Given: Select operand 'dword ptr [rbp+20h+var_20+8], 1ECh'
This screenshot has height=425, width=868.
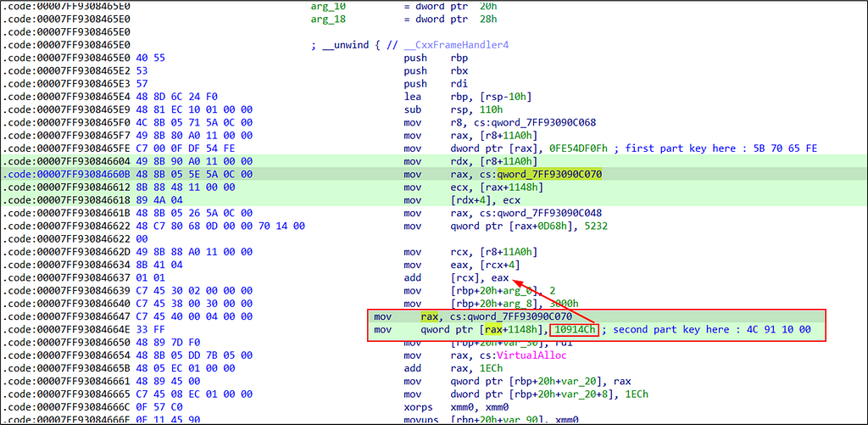Looking at the screenshot, I should (550, 394).
